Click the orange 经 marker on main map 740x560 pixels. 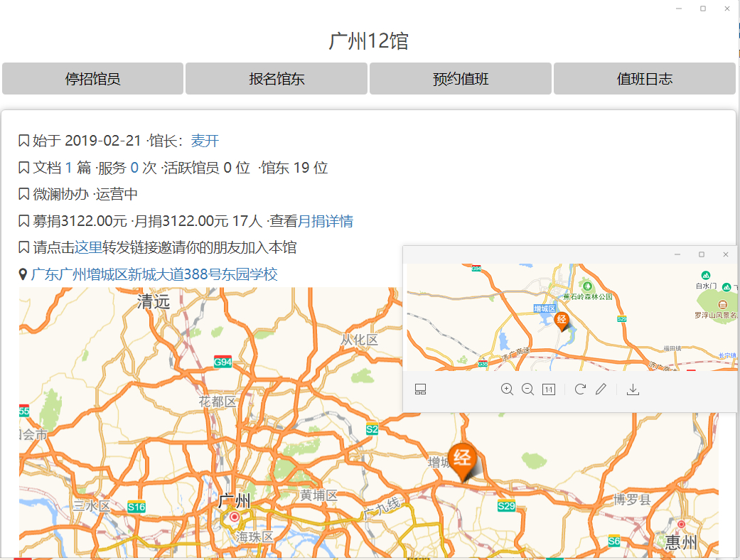463,459
